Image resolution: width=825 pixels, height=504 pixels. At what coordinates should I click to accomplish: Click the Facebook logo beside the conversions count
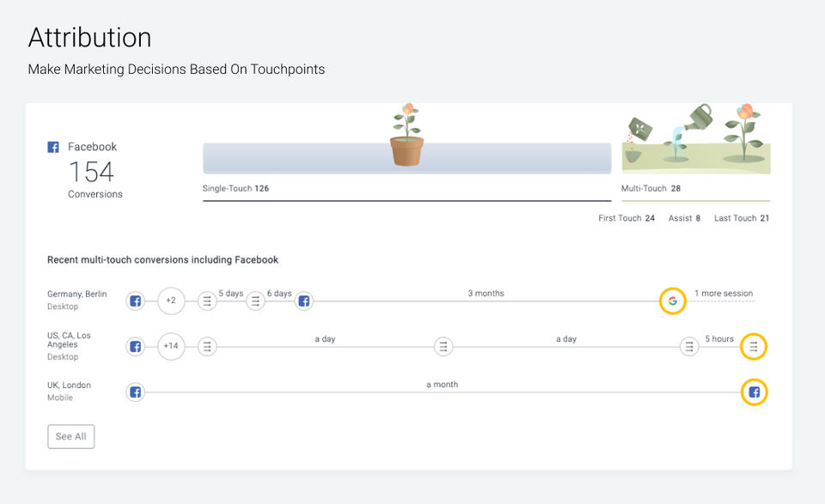(53, 147)
